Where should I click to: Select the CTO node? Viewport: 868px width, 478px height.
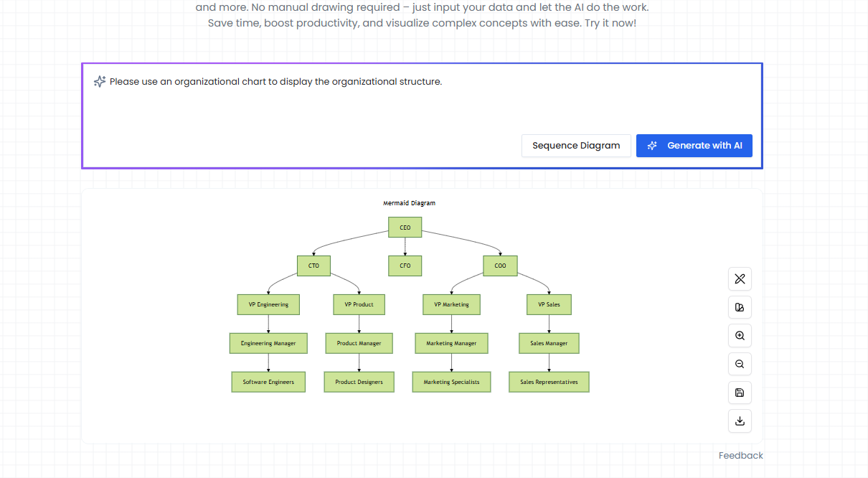313,266
